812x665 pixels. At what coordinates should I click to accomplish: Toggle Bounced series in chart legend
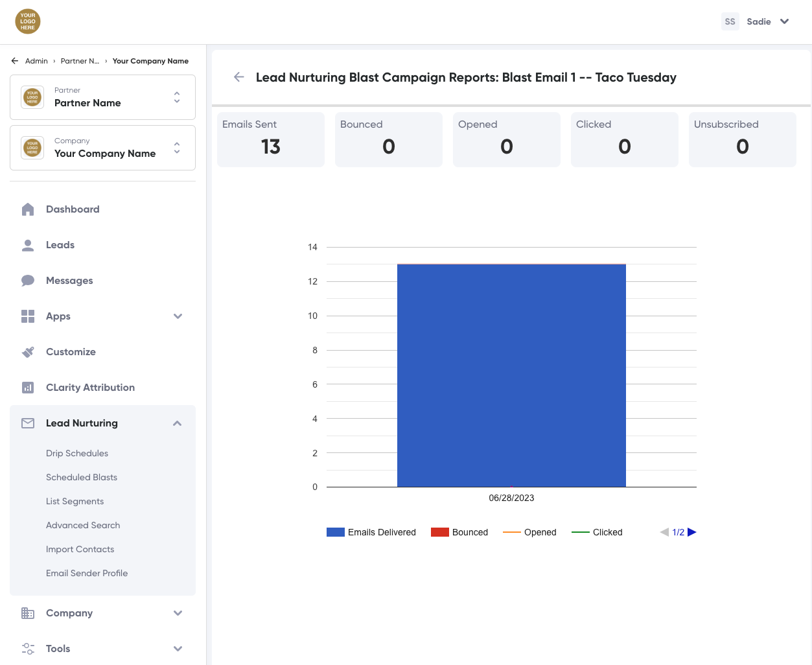tap(459, 532)
